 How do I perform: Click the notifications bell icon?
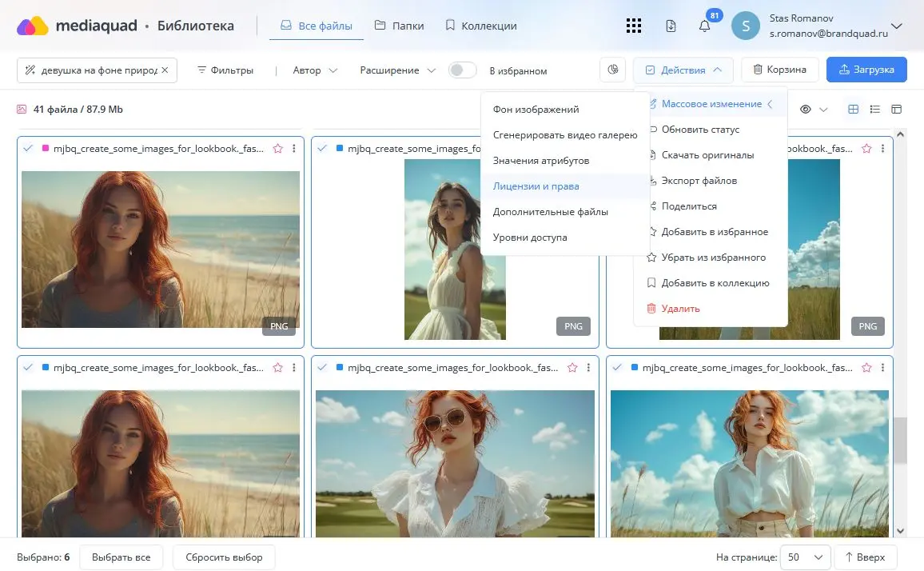tap(704, 26)
